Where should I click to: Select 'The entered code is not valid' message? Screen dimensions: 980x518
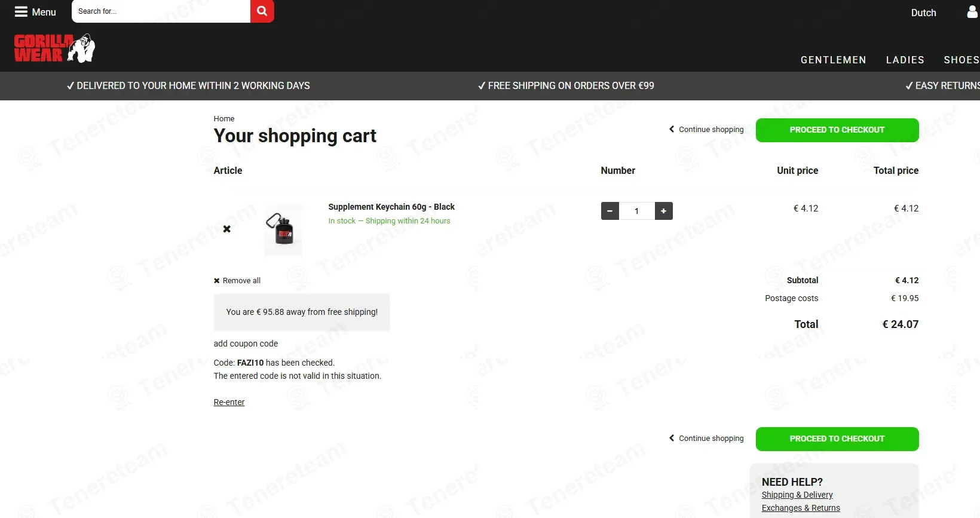tap(298, 376)
